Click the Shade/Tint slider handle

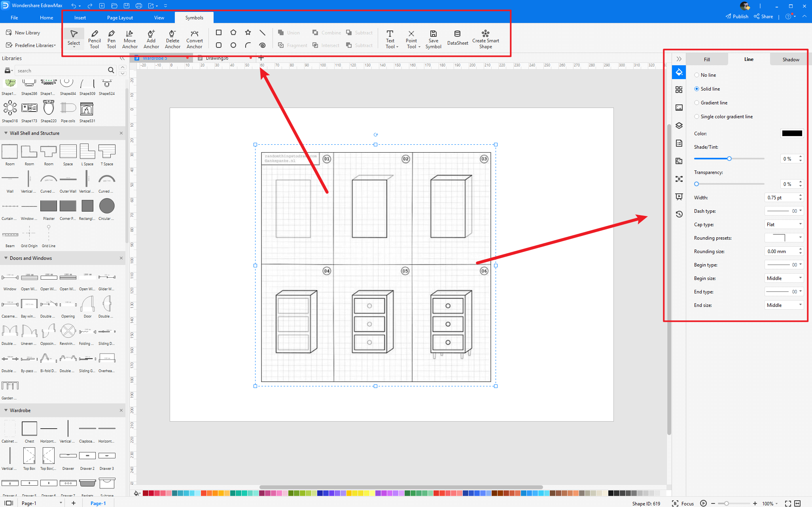pos(729,159)
